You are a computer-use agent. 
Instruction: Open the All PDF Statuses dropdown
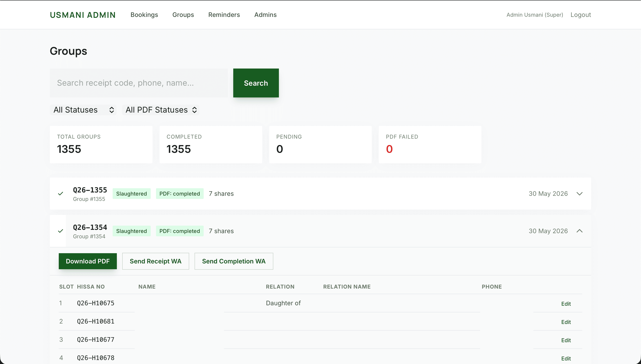pyautogui.click(x=161, y=110)
